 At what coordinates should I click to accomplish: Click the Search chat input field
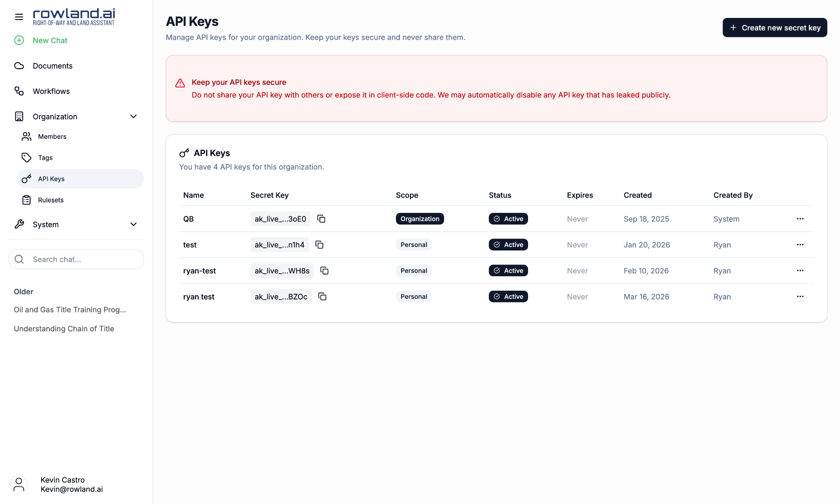click(x=76, y=259)
